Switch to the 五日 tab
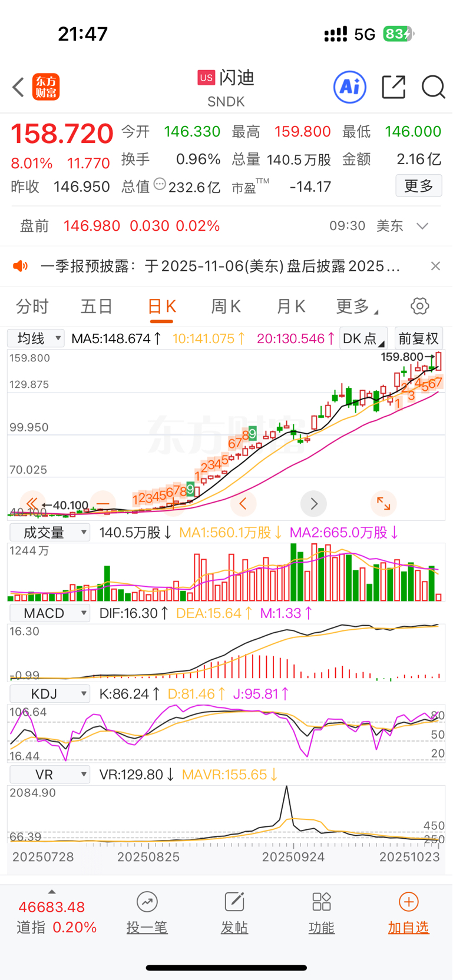Screen dimensions: 453x980 (97, 306)
